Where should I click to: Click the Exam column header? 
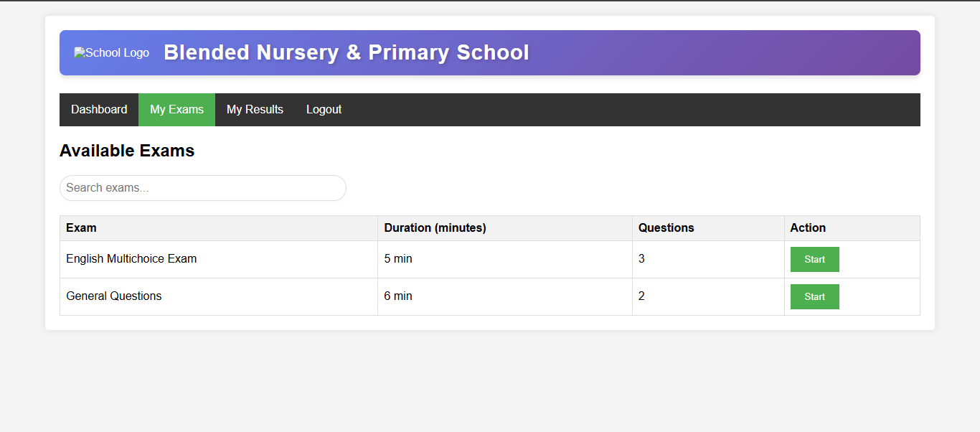click(81, 228)
